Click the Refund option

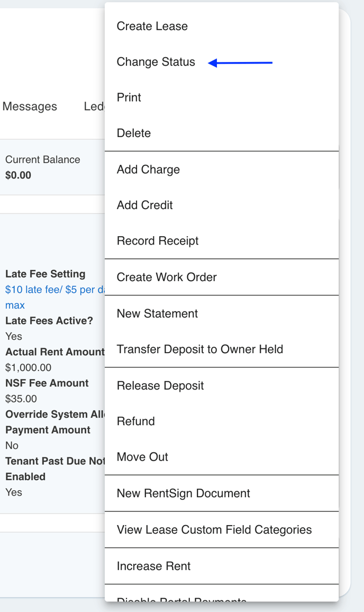point(136,421)
